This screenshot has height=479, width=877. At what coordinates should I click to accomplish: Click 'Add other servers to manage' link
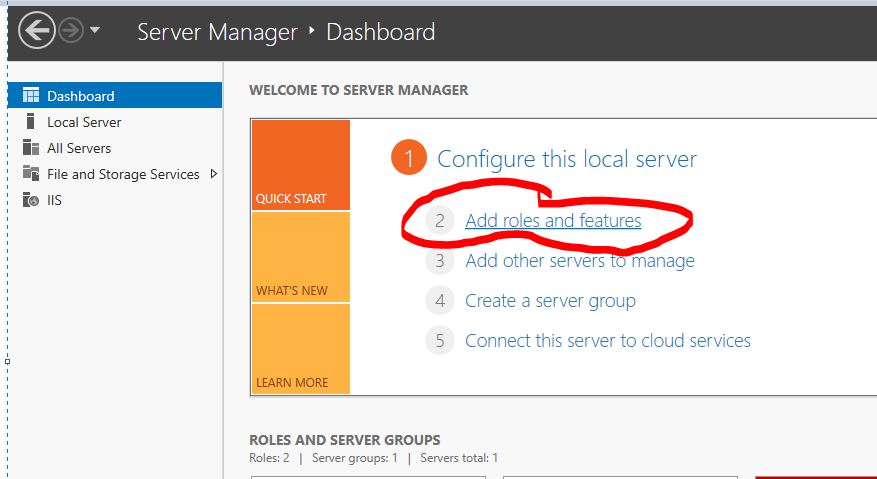(579, 261)
